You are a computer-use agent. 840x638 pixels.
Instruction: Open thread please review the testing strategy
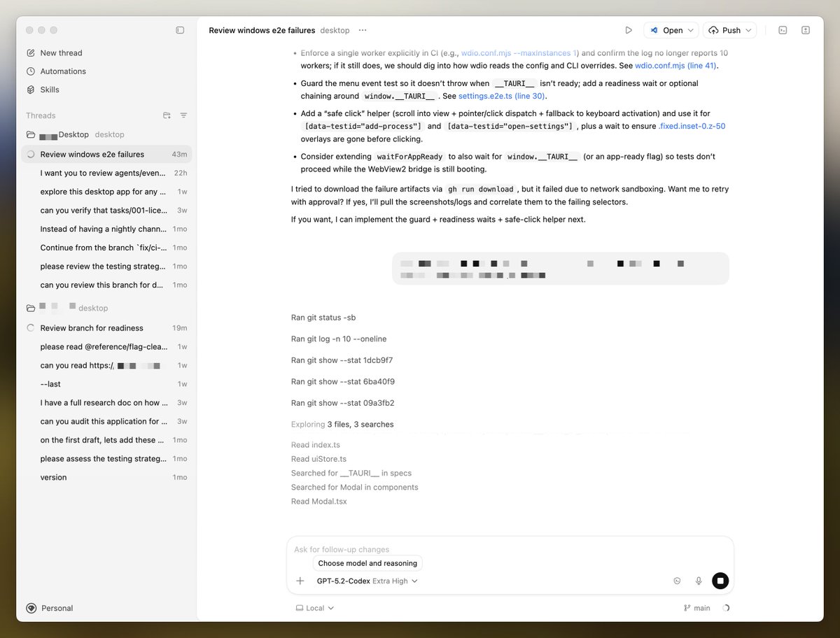tap(106, 267)
